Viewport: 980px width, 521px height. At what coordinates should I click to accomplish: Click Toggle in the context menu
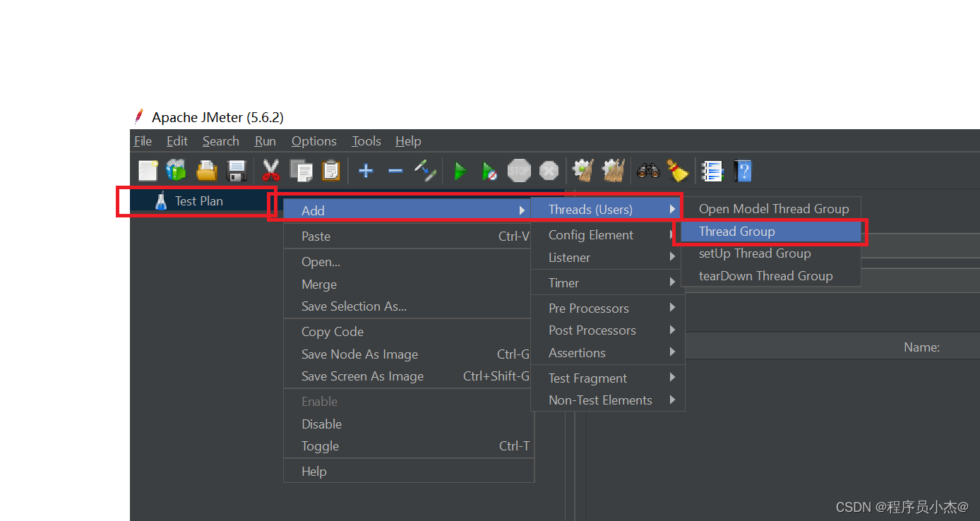(x=408, y=446)
